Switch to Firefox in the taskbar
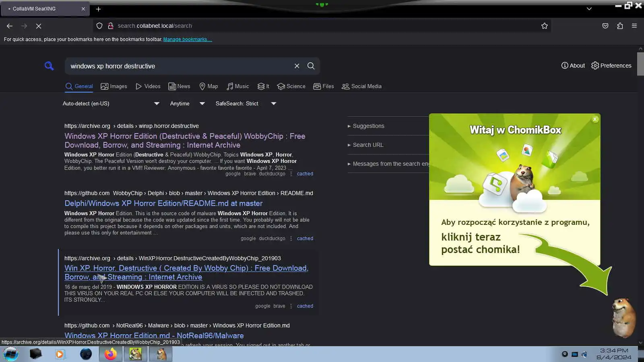This screenshot has width=644, height=362. [x=111, y=354]
